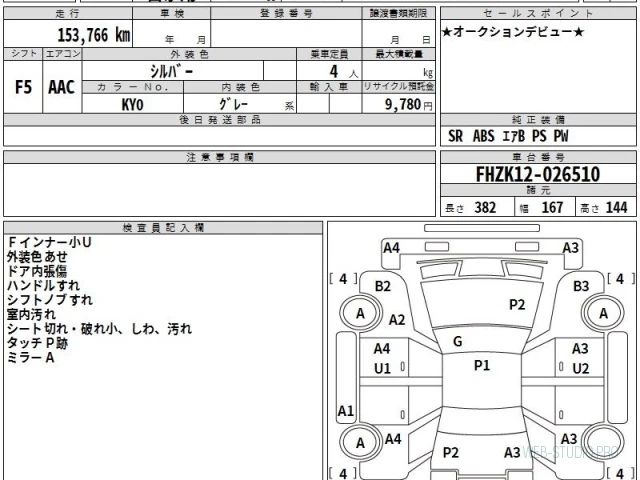Select inspector note Fインナー小U
Screen dimensions: 640x480
coord(49,242)
